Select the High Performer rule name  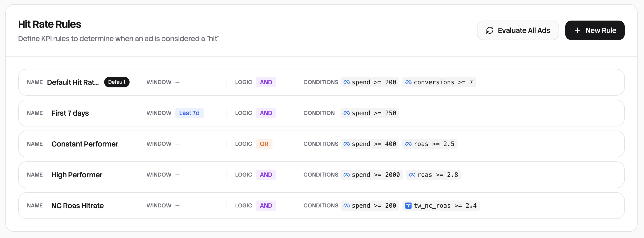(77, 175)
